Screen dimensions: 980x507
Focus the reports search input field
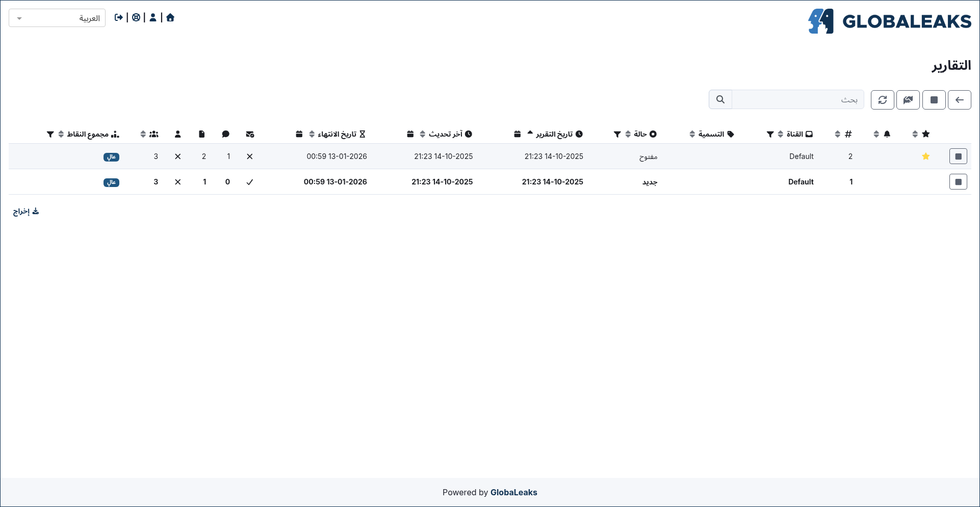click(798, 100)
